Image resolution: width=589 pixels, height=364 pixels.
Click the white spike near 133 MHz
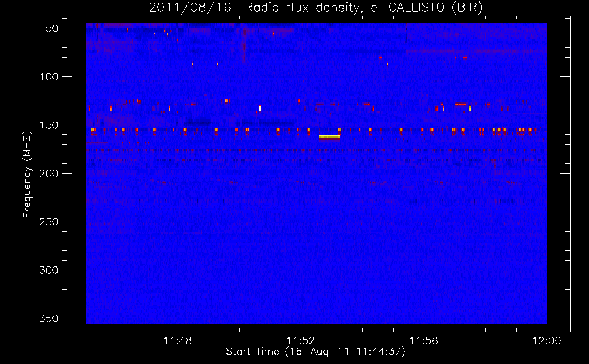(x=260, y=108)
